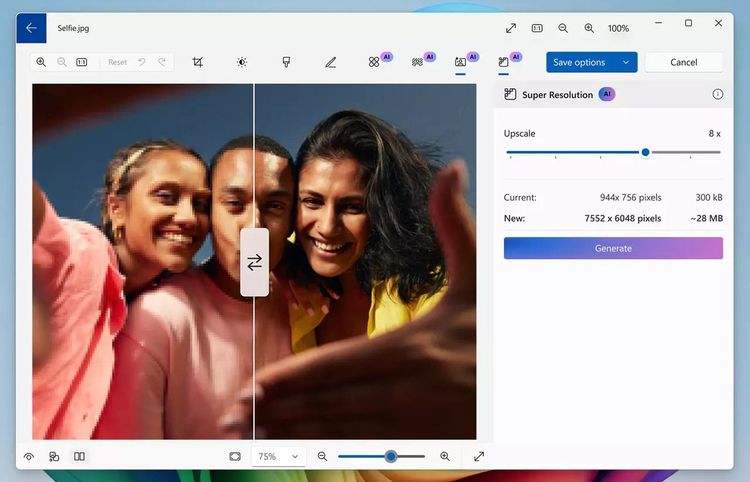
Task: Click the Reset edits button
Action: (117, 62)
